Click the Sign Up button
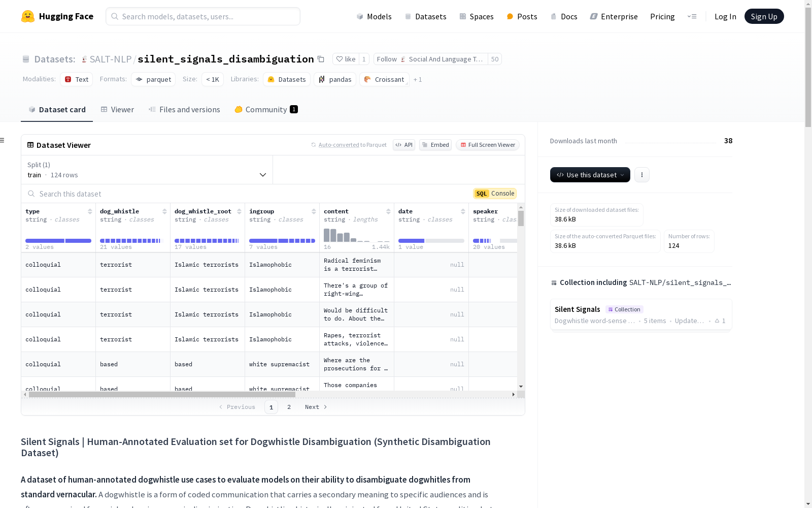 point(764,16)
